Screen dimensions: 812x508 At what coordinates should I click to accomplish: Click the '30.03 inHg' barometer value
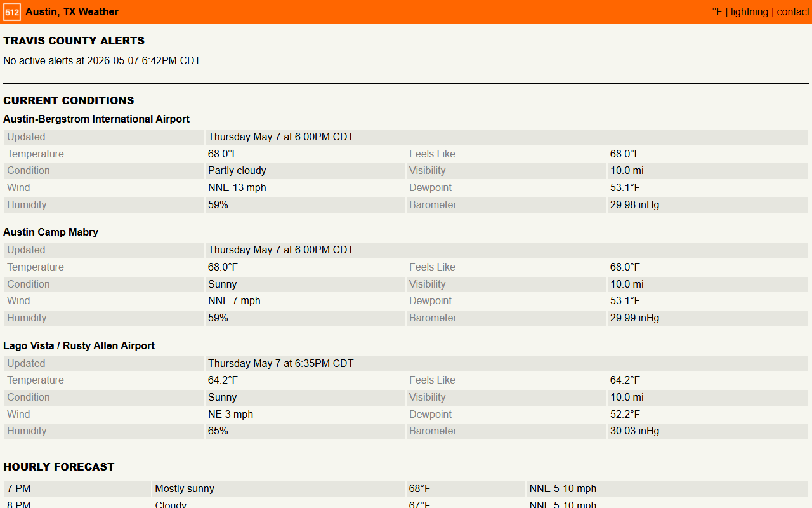[x=634, y=431]
